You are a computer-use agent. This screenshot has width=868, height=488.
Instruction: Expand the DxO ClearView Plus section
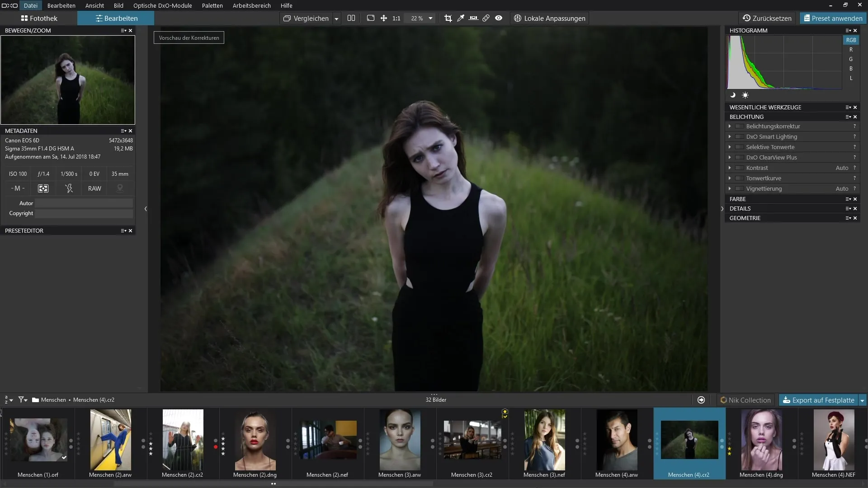(x=729, y=157)
